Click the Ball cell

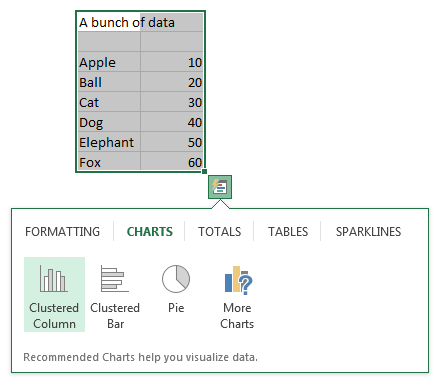coord(109,82)
